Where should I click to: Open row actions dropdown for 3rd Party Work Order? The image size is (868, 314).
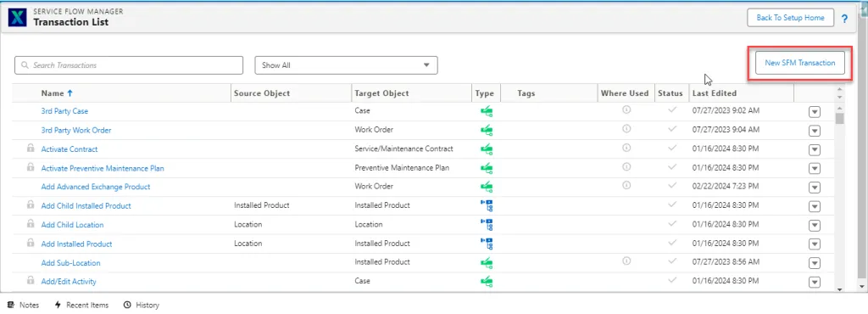click(814, 131)
